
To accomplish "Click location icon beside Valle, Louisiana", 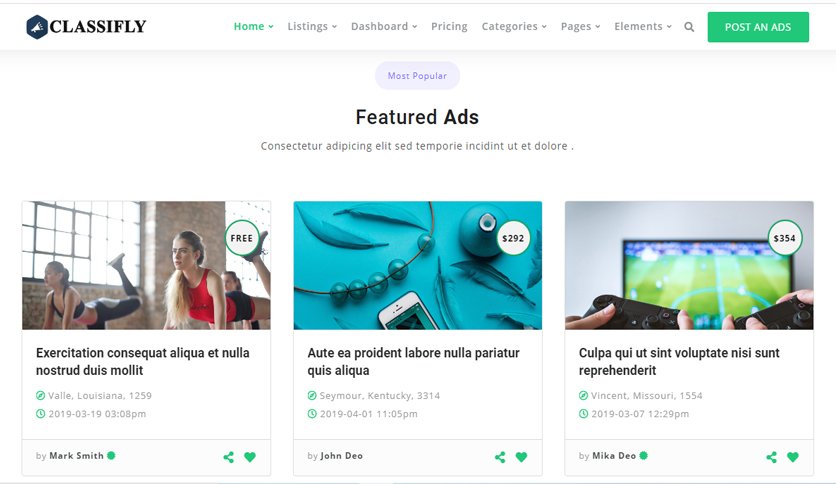I will (x=41, y=396).
